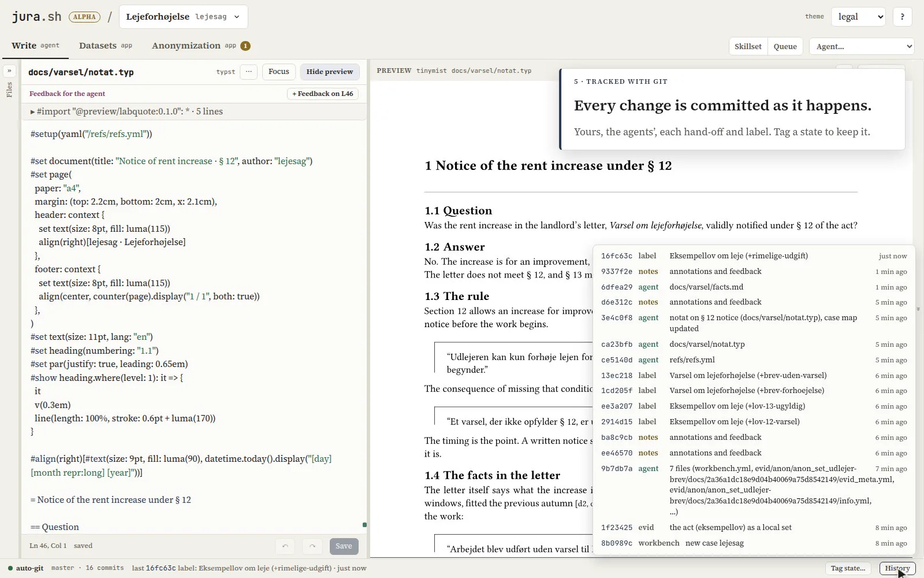
Task: Switch to the Write agent tab
Action: [x=35, y=46]
